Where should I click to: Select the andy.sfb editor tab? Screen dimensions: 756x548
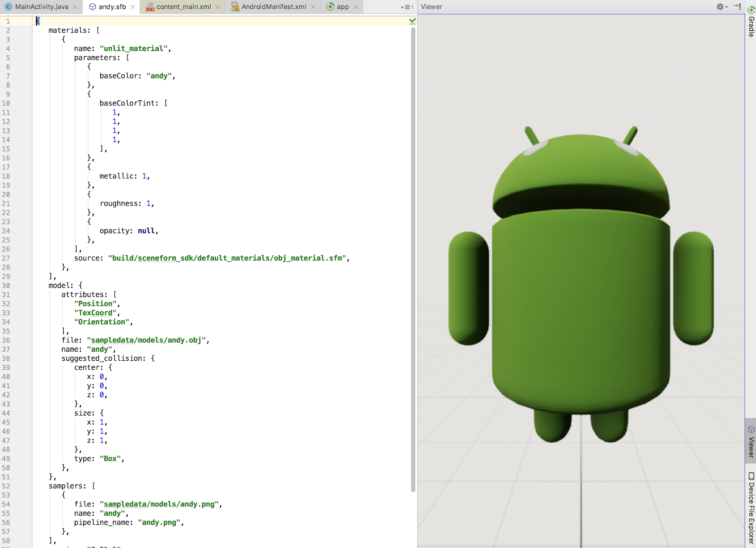coord(112,7)
